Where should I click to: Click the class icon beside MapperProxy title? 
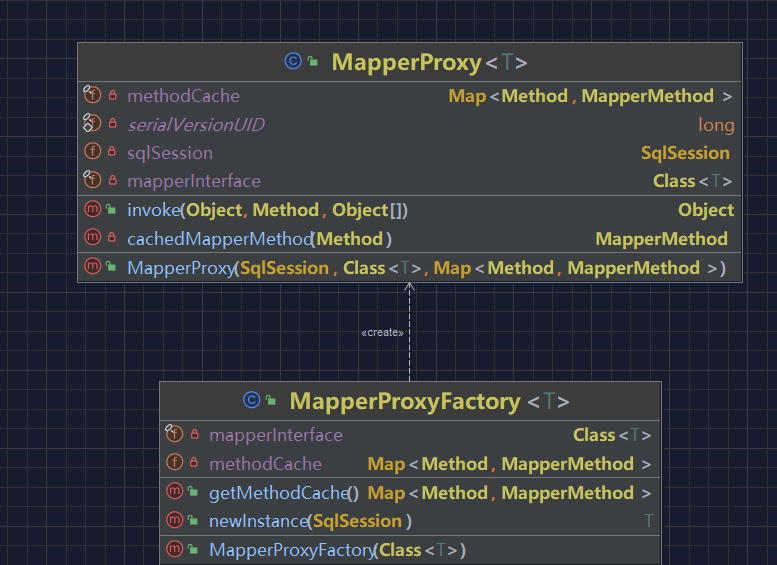point(293,61)
